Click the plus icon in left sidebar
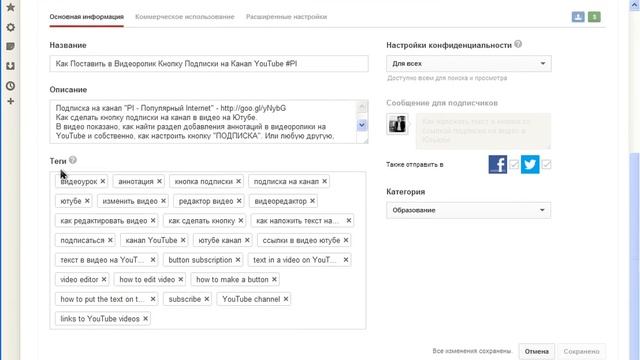Screen dimensions: 640x360 11,101
